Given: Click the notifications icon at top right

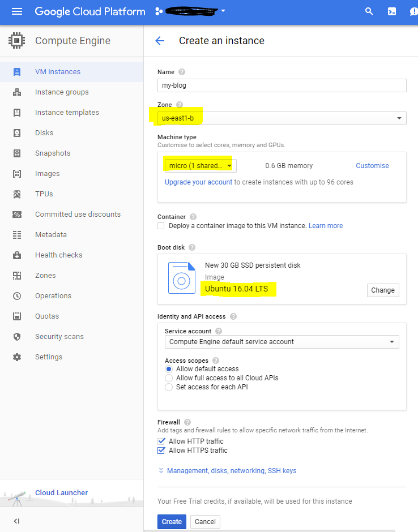Looking at the screenshot, I should 413,11.
